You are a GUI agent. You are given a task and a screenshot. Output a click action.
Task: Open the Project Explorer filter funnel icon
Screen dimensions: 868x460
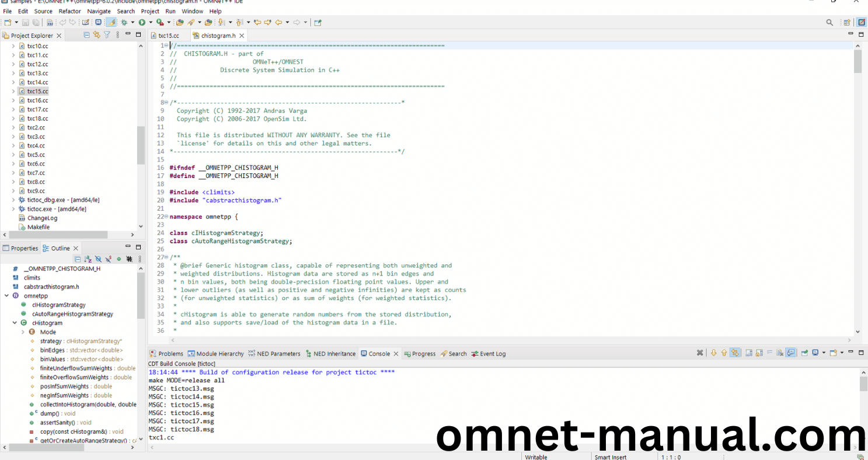coord(107,35)
